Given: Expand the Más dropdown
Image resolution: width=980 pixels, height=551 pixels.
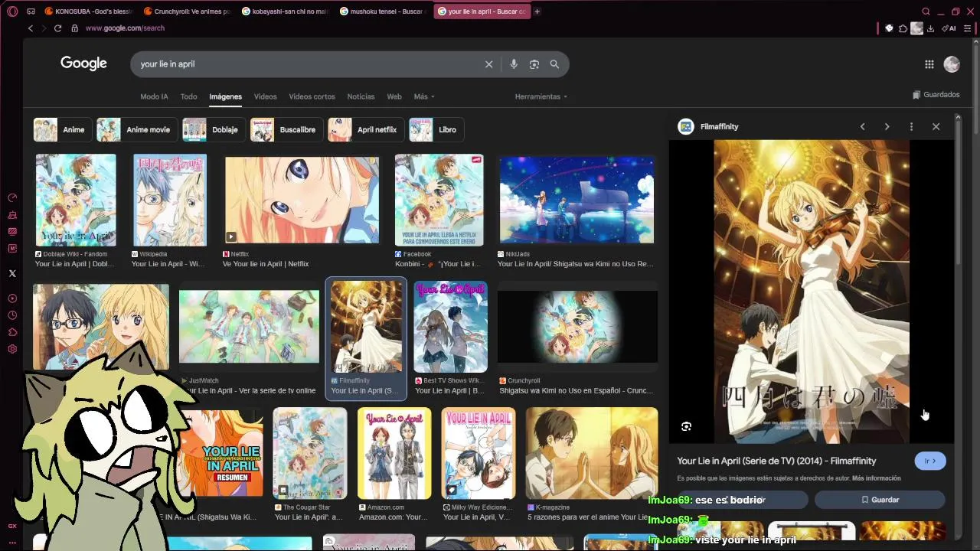Looking at the screenshot, I should [424, 96].
